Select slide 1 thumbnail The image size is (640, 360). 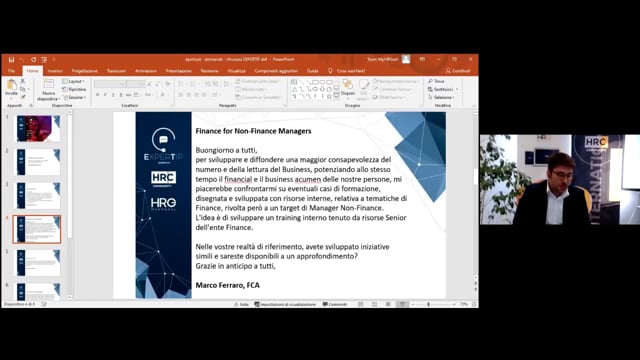37,129
